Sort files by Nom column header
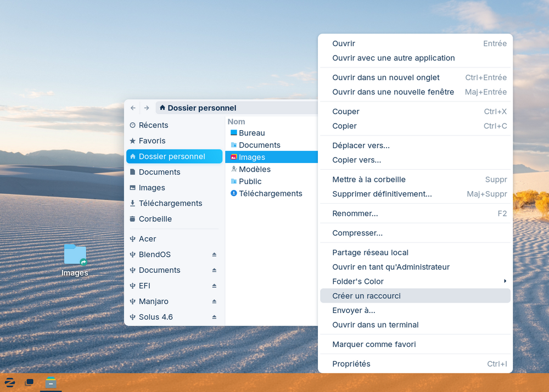Viewport: 549px width, 392px height. 237,122
